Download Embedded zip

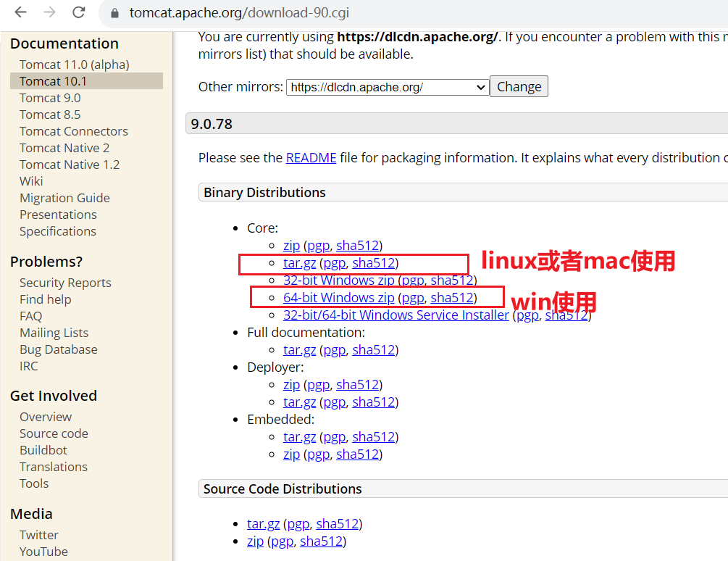(x=292, y=454)
